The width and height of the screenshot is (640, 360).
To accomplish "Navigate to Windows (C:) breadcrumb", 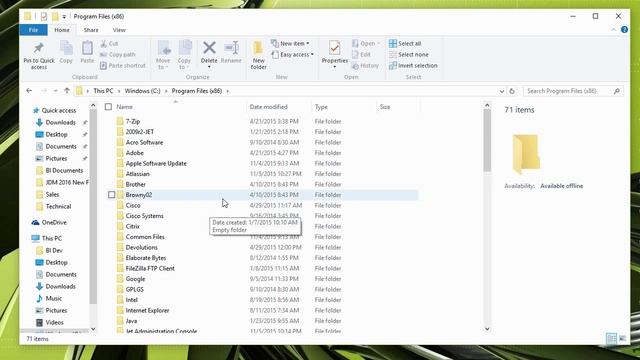I will pyautogui.click(x=142, y=91).
